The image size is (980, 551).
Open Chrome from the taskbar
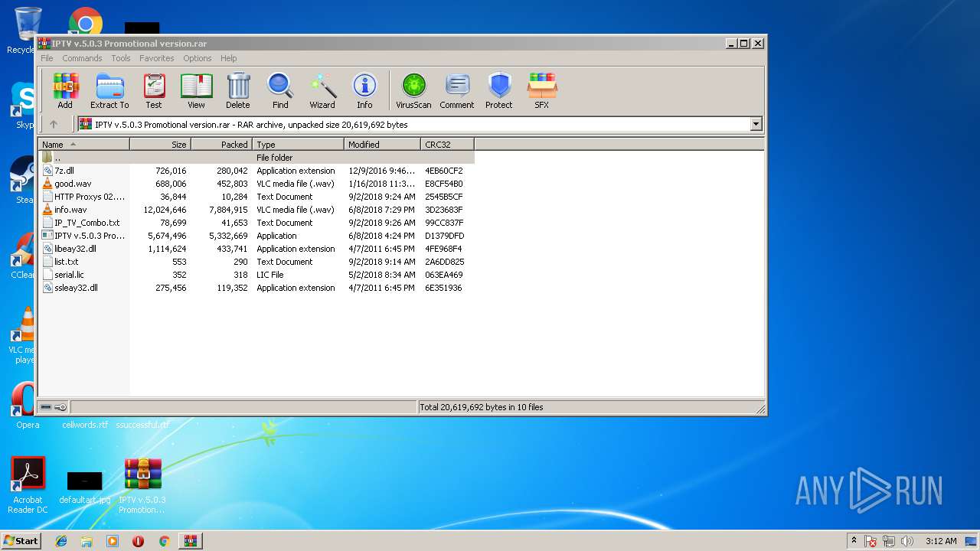164,540
